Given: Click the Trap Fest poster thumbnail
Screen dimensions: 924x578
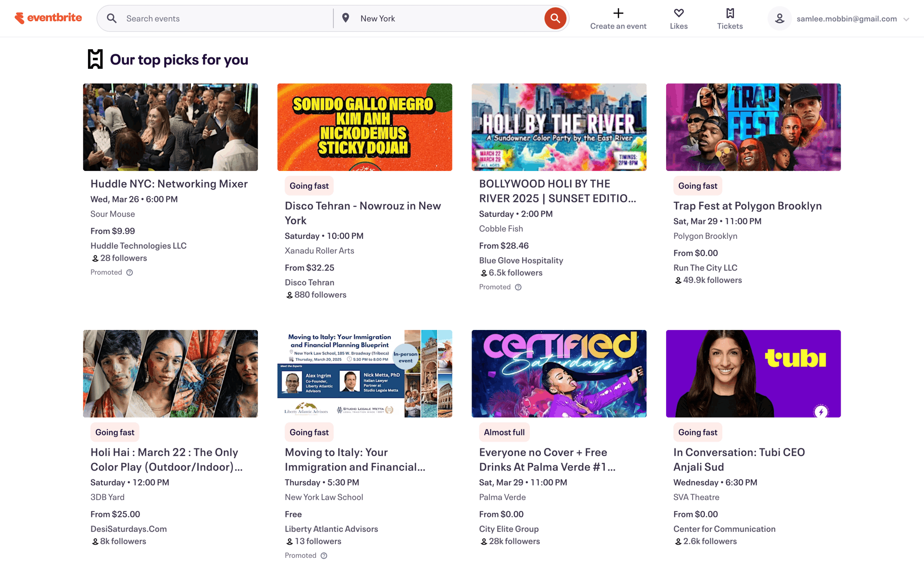Looking at the screenshot, I should pyautogui.click(x=753, y=127).
